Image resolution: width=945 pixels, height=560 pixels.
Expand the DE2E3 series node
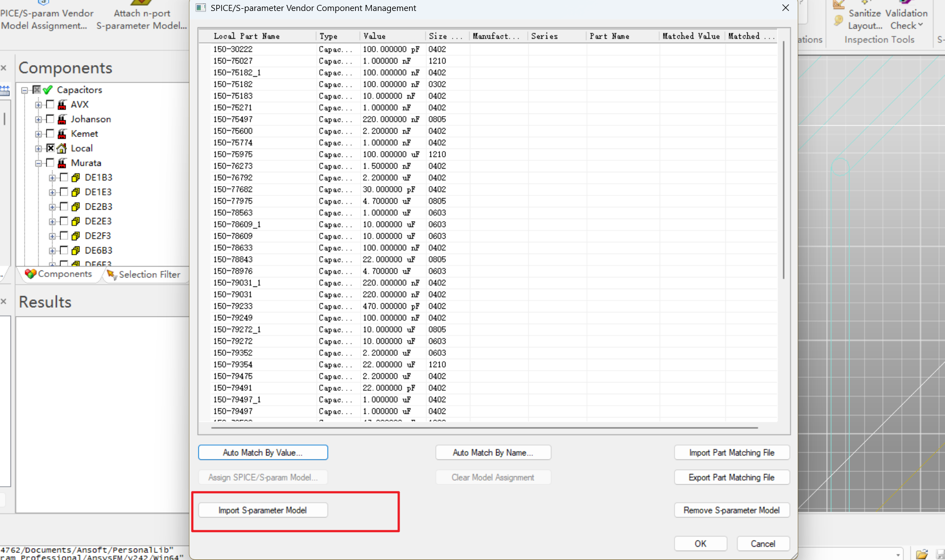click(x=52, y=222)
